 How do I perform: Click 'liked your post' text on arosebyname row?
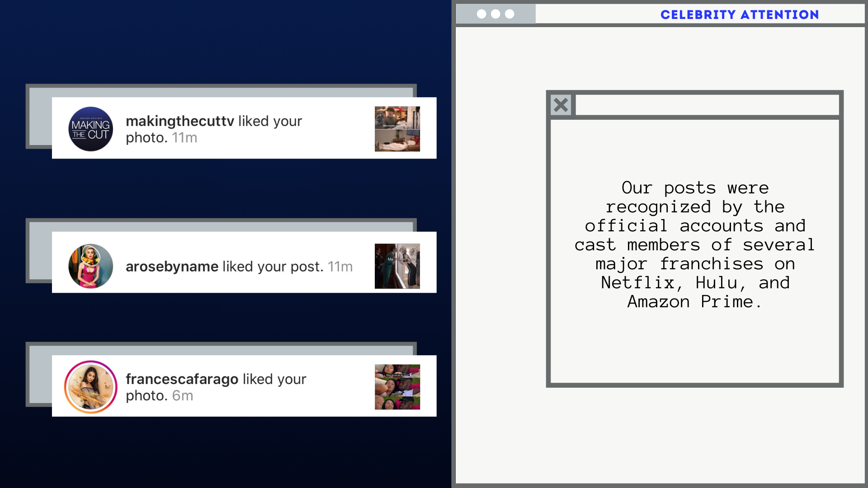(x=273, y=267)
